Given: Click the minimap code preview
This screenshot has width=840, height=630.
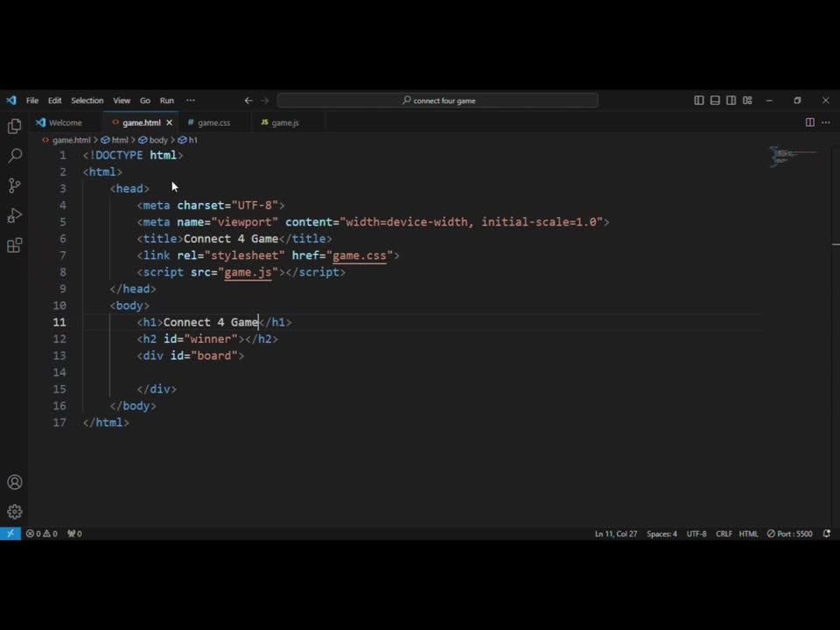Looking at the screenshot, I should 794,157.
